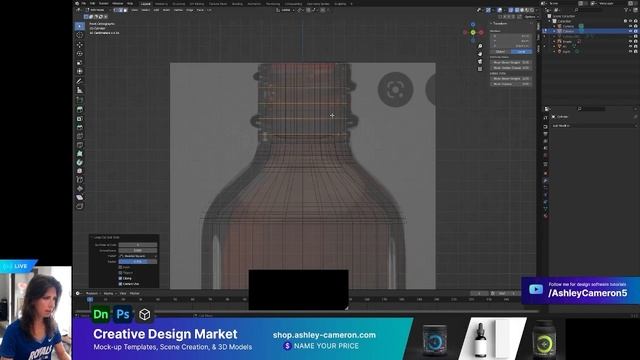This screenshot has height=360, width=640.
Task: Click the current frame marker on timeline
Action: pyautogui.click(x=90, y=299)
